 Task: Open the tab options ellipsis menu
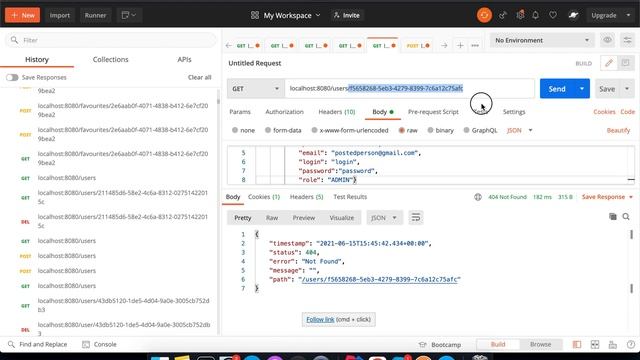click(475, 46)
